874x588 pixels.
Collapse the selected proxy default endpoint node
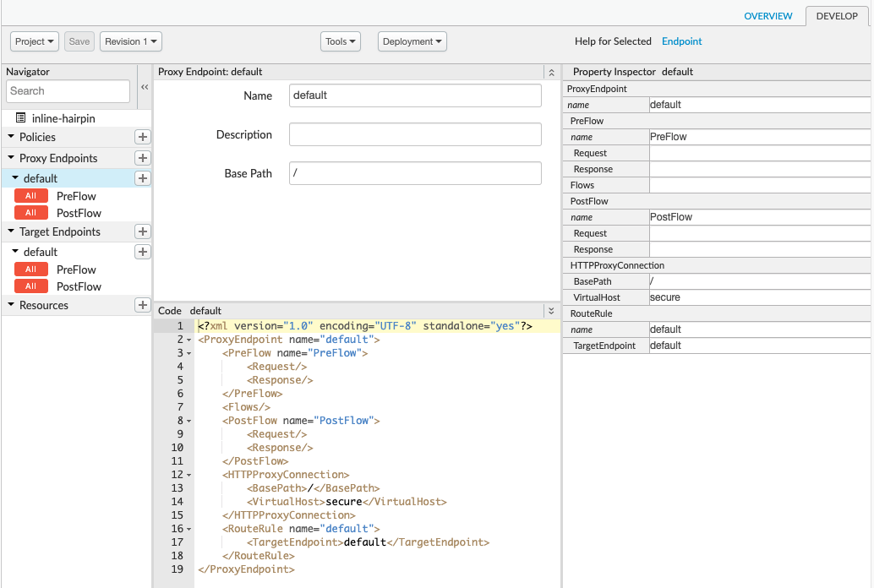pos(15,177)
